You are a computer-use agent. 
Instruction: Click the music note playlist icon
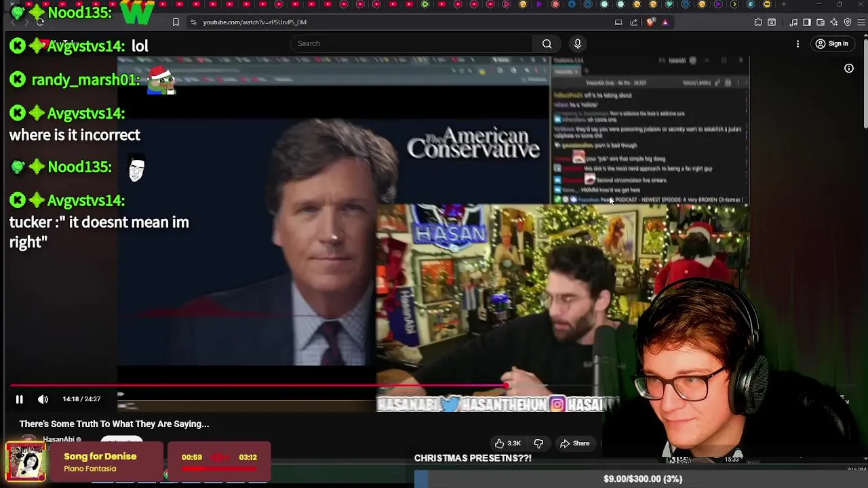click(793, 22)
